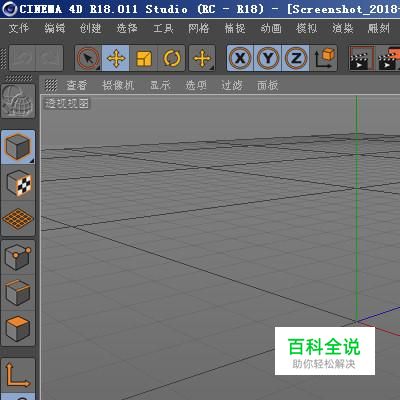The image size is (400, 400).
Task: Open the recent tools cross icon
Action: [x=202, y=58]
